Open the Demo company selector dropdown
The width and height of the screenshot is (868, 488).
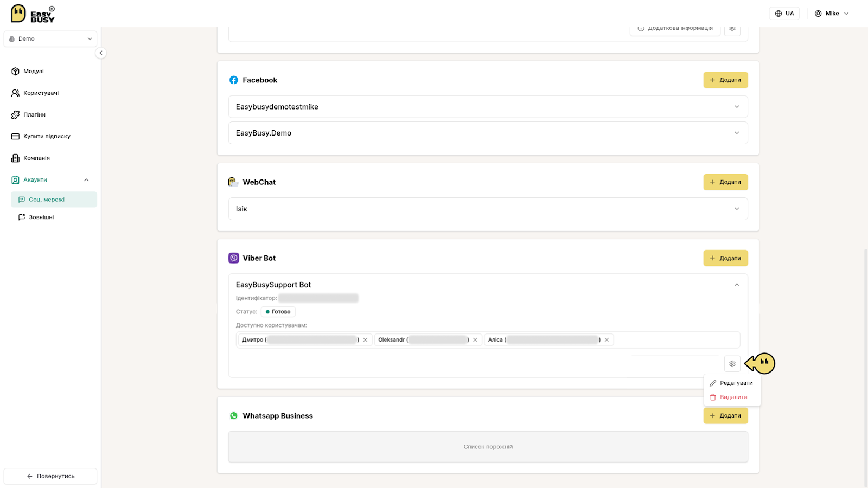50,39
